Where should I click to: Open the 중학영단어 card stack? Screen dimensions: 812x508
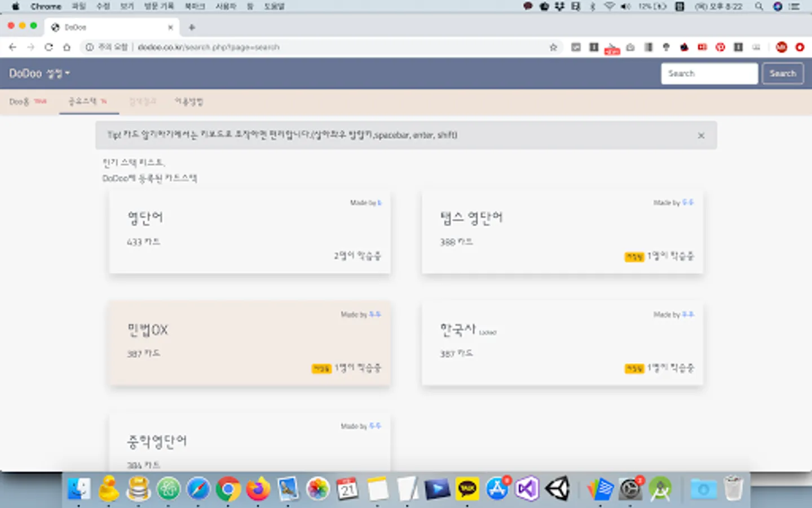point(250,443)
